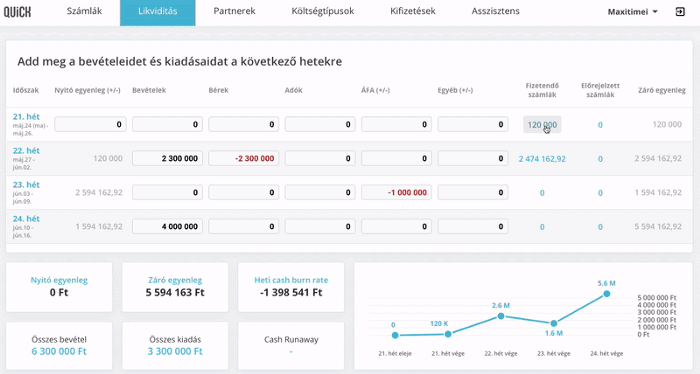Image resolution: width=700 pixels, height=374 pixels.
Task: Click Előrejelzett számlák 0 for 24. hét
Action: tap(600, 227)
